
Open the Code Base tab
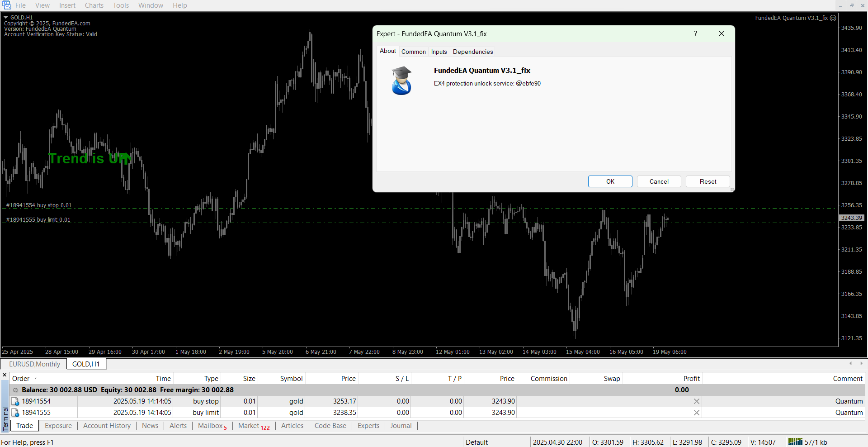coord(330,426)
